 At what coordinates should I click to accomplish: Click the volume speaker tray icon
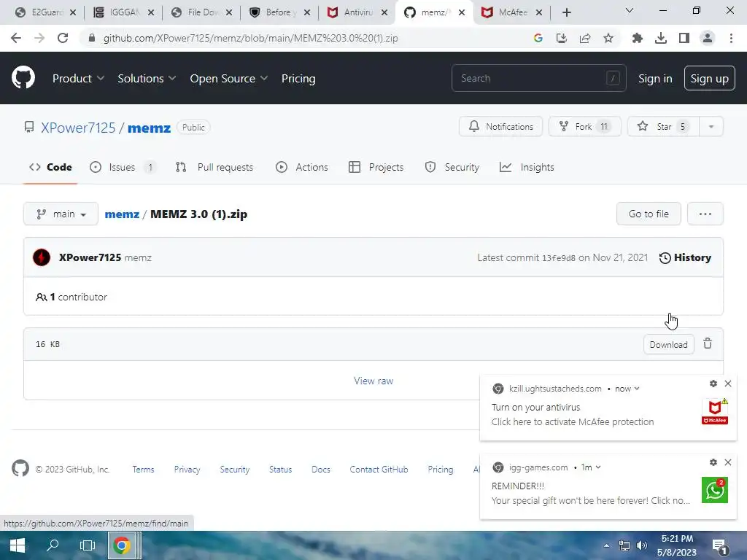tap(642, 545)
